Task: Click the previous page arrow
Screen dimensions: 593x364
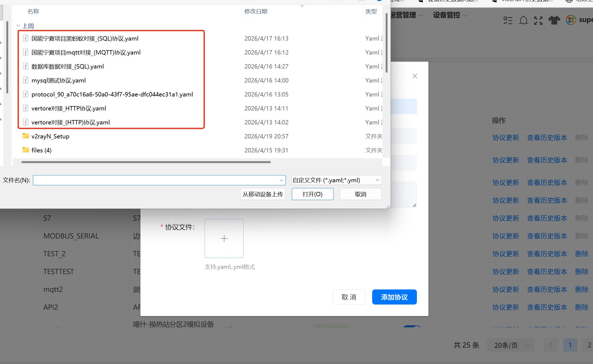Action: (551, 345)
